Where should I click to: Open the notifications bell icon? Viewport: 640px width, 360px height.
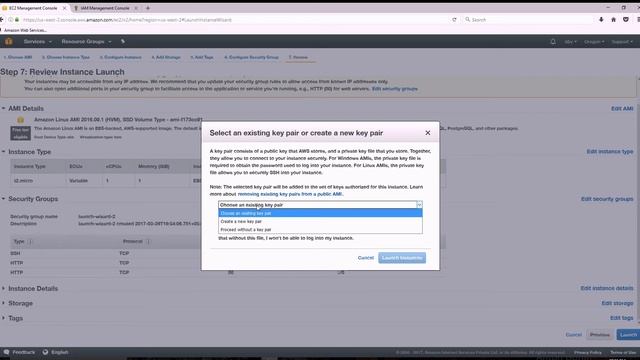(x=553, y=42)
